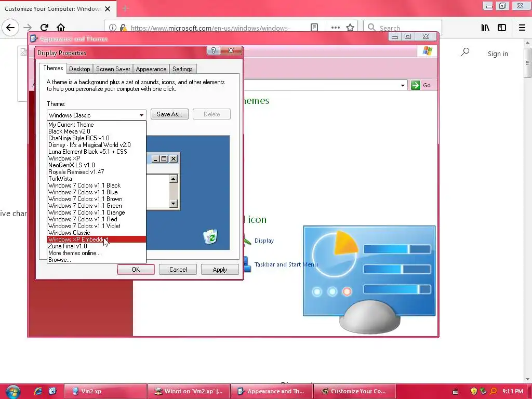Viewport: 532px width, 399px height.
Task: Confirm with the OK button
Action: tap(136, 270)
